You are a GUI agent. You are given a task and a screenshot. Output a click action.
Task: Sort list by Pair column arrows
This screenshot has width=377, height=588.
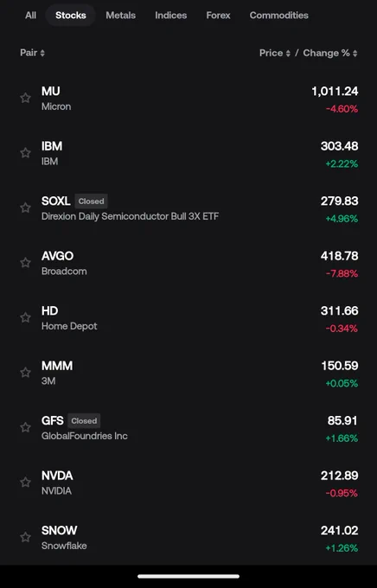(x=42, y=53)
